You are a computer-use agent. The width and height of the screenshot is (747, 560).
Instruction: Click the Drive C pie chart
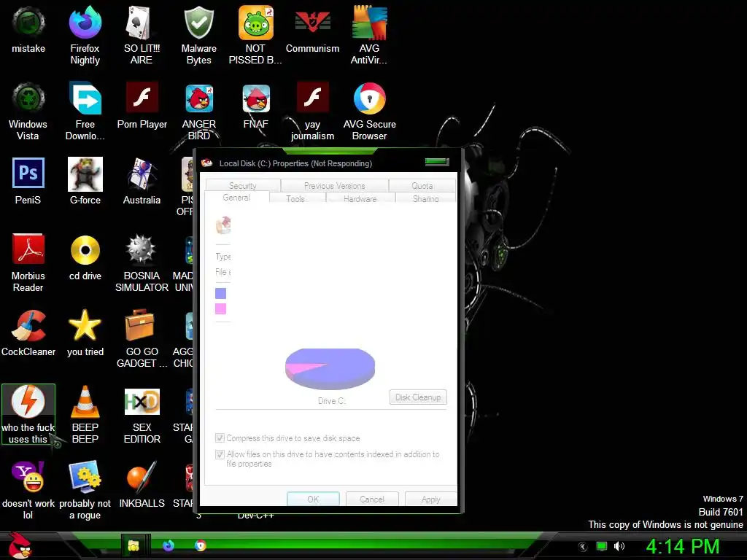330,368
